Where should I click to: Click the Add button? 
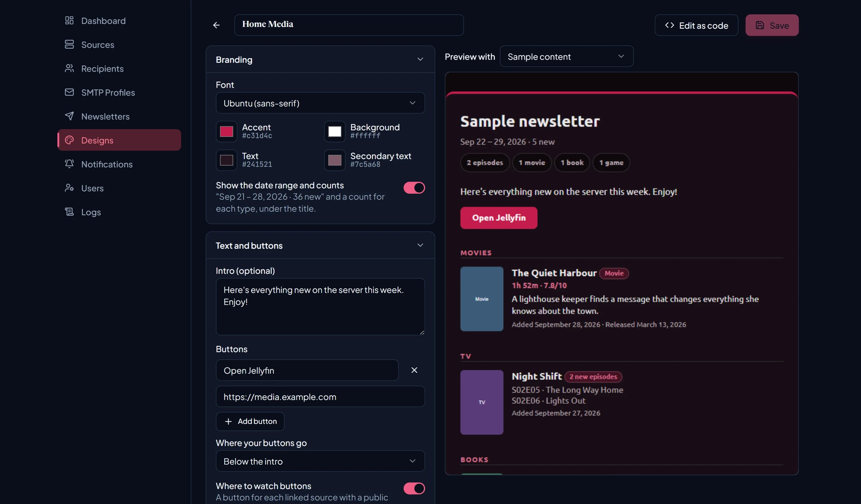pyautogui.click(x=250, y=422)
